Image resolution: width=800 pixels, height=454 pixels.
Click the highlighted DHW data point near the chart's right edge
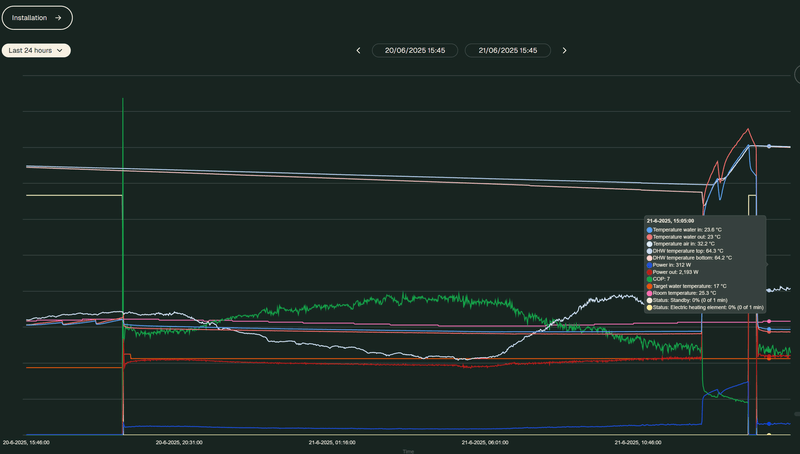[769, 146]
